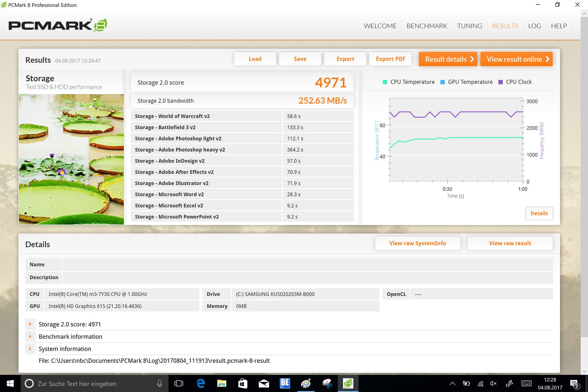The width and height of the screenshot is (588, 392).
Task: Switch to the Benchmark tab
Action: pos(427,26)
